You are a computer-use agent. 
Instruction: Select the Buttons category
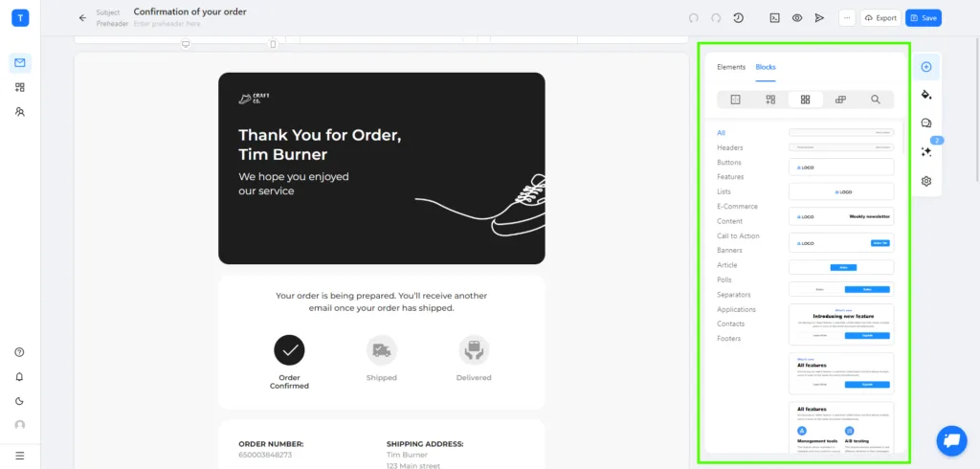pos(728,162)
